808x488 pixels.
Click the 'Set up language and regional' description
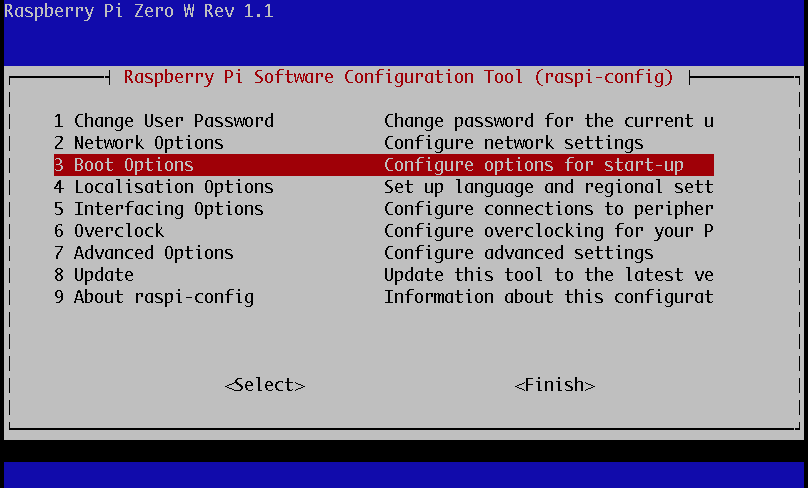(548, 187)
